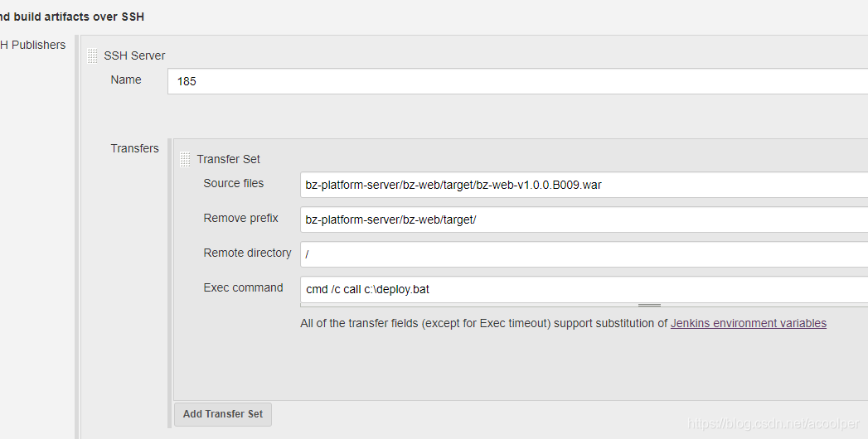Click the Exec command resize grip

pyautogui.click(x=649, y=305)
